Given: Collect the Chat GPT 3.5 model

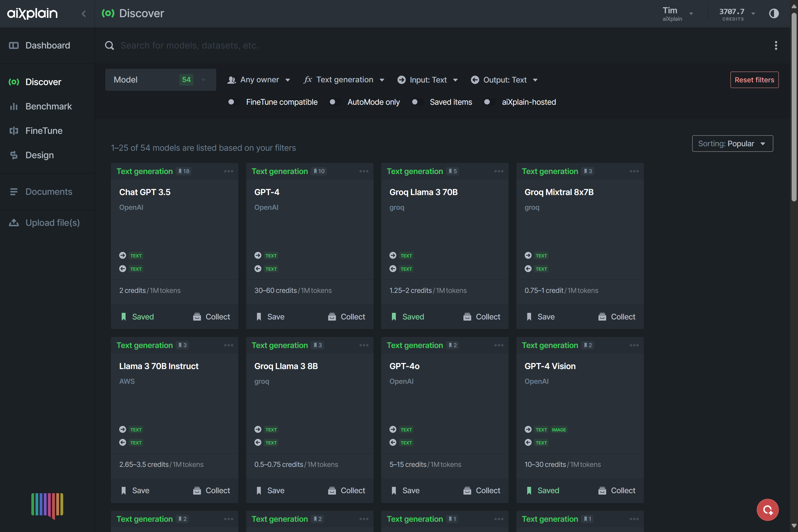Looking at the screenshot, I should click(211, 317).
